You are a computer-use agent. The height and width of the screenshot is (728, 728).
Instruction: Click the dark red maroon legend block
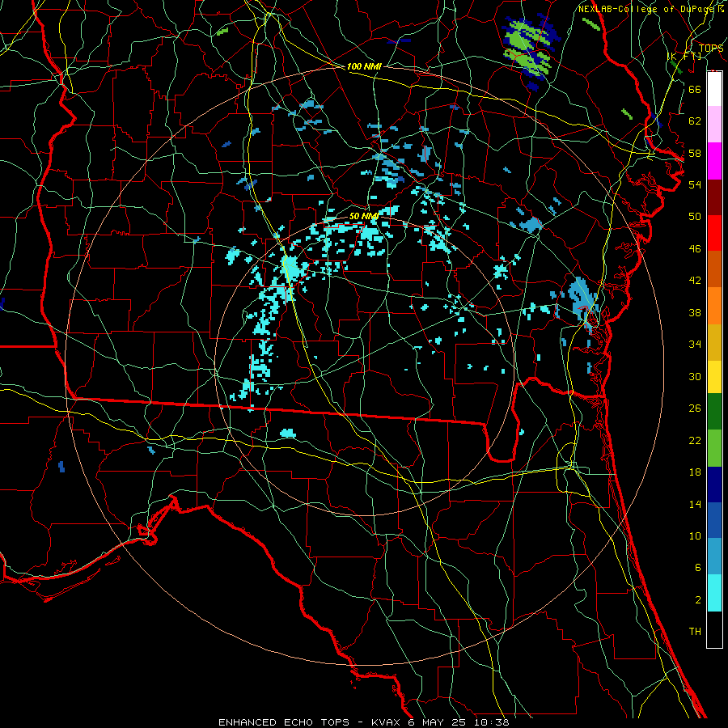pos(714,197)
